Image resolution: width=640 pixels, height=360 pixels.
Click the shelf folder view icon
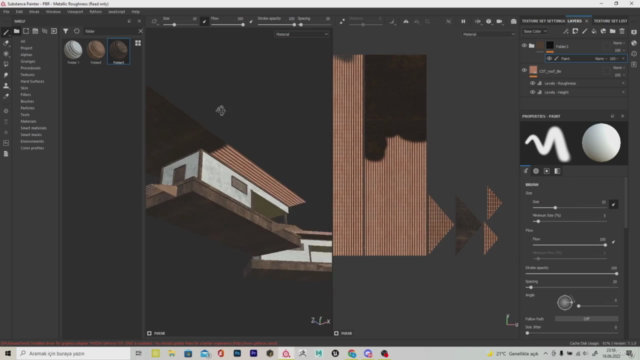[16, 31]
